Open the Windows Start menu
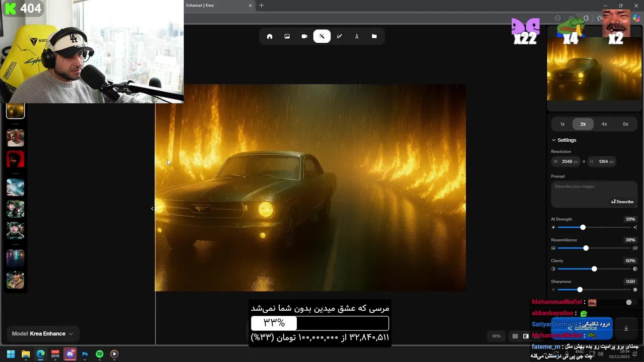Image resolution: width=644 pixels, height=362 pixels. 11,354
